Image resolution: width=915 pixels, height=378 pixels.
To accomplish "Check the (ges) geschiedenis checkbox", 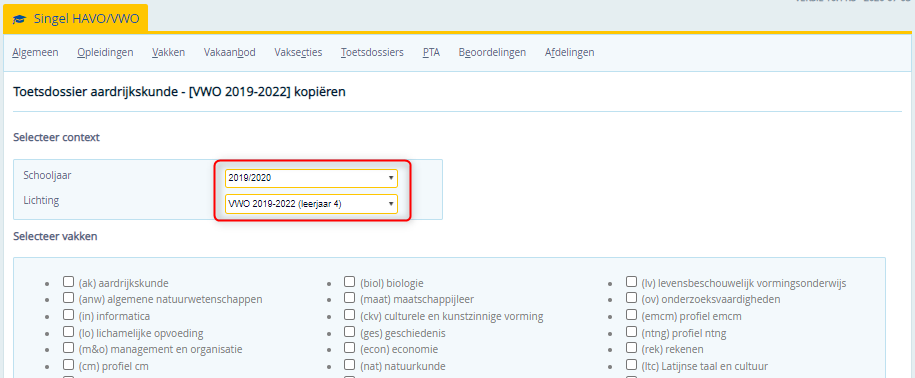I will coord(350,332).
